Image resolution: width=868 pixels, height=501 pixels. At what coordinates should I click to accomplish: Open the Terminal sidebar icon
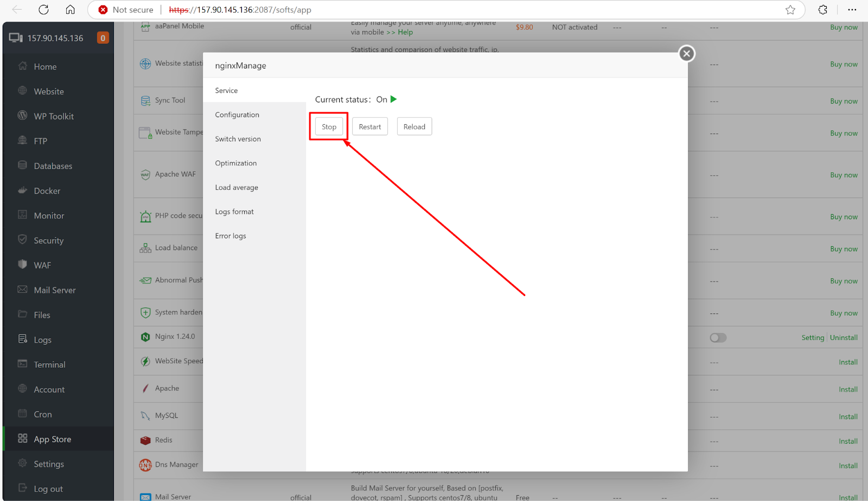22,364
